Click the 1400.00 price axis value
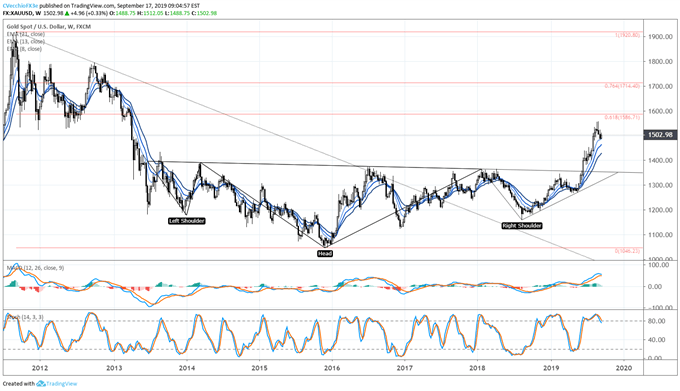The height and width of the screenshot is (391, 680). pyautogui.click(x=660, y=161)
